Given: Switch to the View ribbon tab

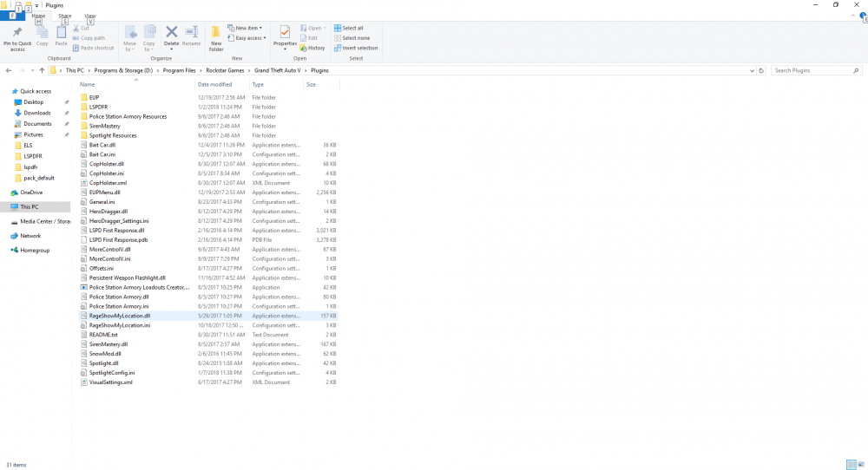Looking at the screenshot, I should pyautogui.click(x=90, y=16).
